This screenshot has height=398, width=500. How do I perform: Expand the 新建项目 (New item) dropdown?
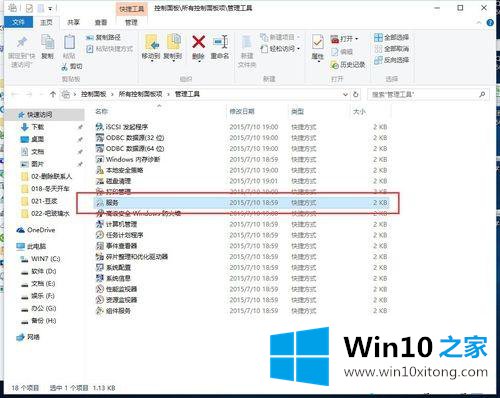coord(298,37)
